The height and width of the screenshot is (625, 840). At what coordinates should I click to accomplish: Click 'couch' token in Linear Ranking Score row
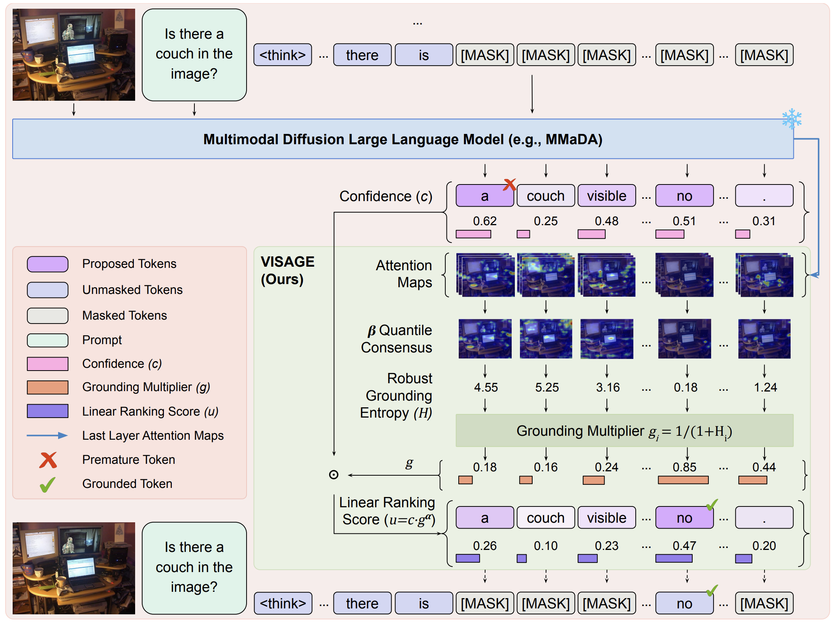pyautogui.click(x=546, y=518)
